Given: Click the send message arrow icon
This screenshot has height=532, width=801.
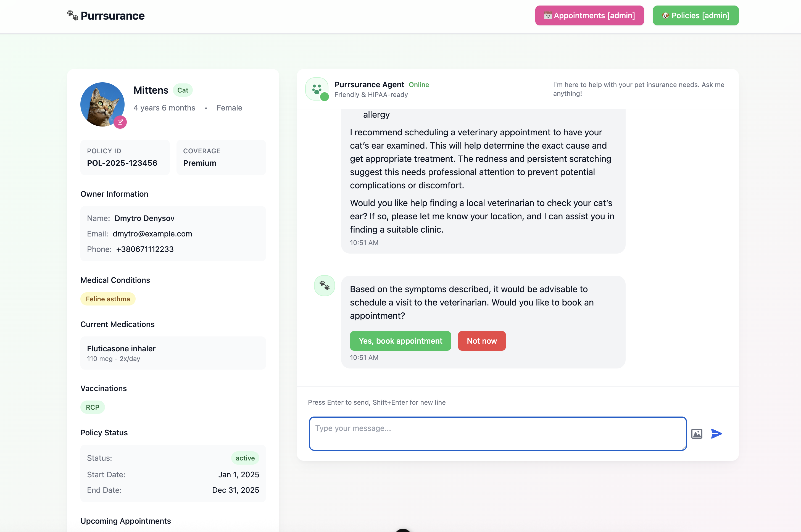Looking at the screenshot, I should point(716,434).
